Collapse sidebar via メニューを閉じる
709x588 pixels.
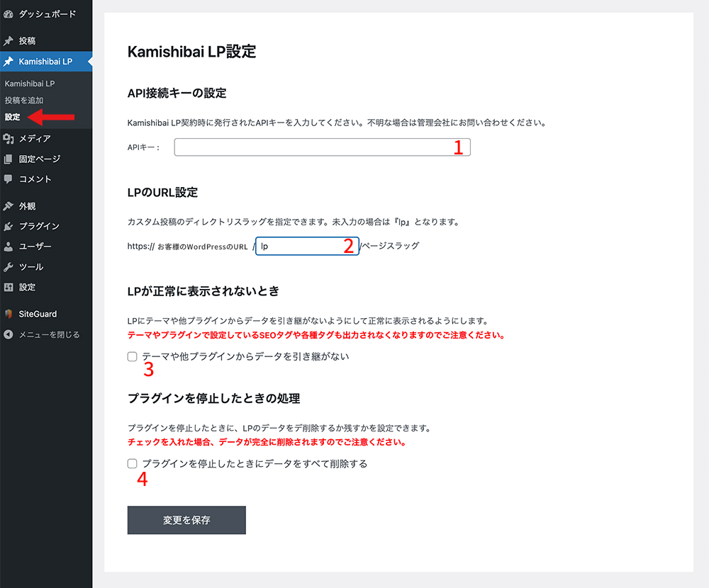click(x=46, y=334)
